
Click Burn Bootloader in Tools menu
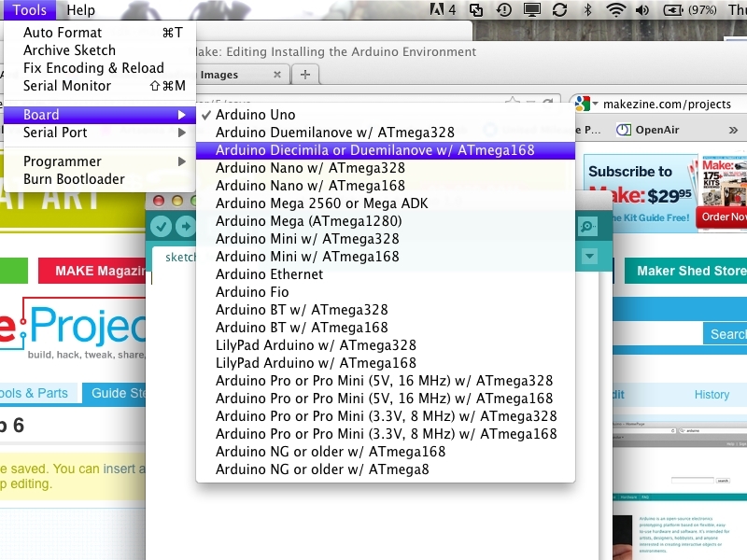100,179
